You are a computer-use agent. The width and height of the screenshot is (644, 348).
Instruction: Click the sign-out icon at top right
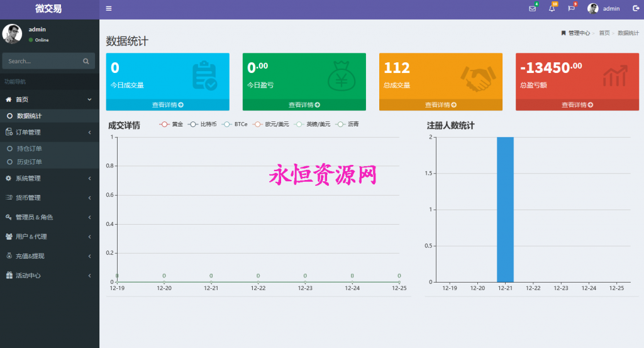[x=635, y=9]
